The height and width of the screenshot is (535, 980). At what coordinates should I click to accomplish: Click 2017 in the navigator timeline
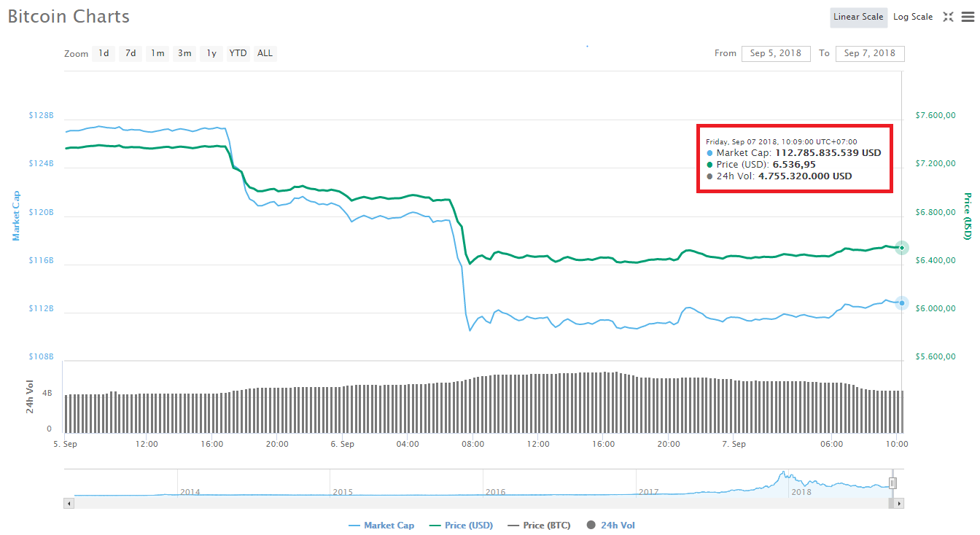648,492
